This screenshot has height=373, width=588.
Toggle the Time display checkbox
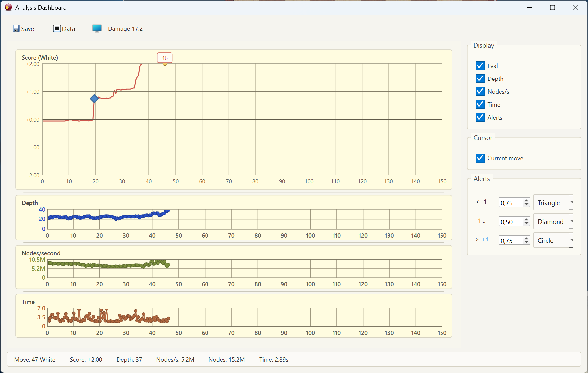click(480, 104)
